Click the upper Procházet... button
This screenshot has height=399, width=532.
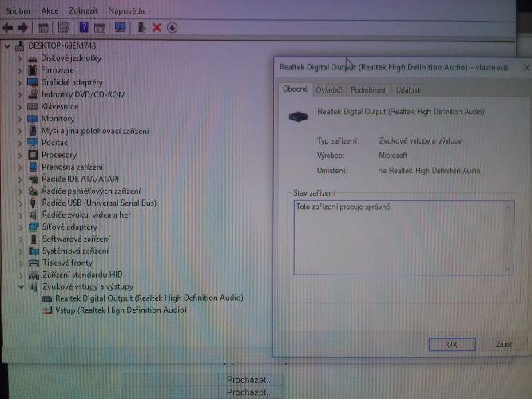(249, 380)
